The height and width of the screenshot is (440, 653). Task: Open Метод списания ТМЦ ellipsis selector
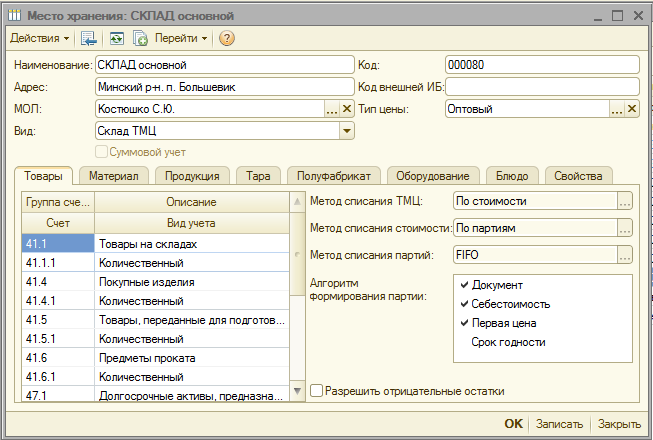click(625, 201)
